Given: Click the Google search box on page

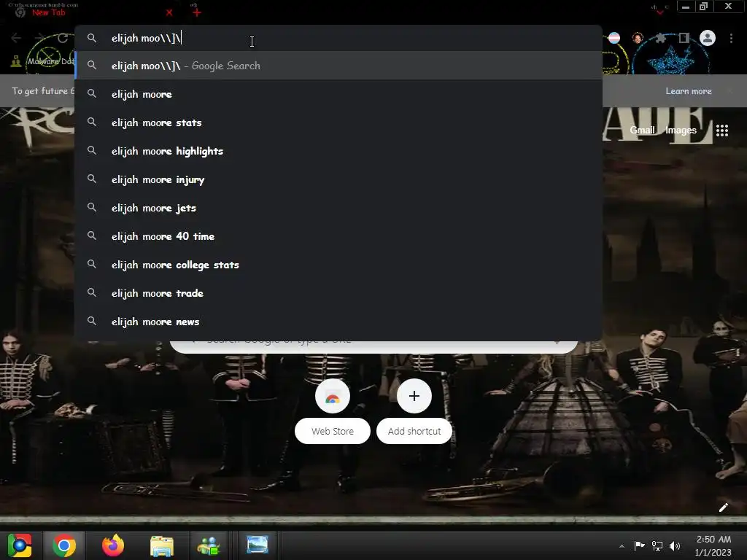Looking at the screenshot, I should click(374, 346).
